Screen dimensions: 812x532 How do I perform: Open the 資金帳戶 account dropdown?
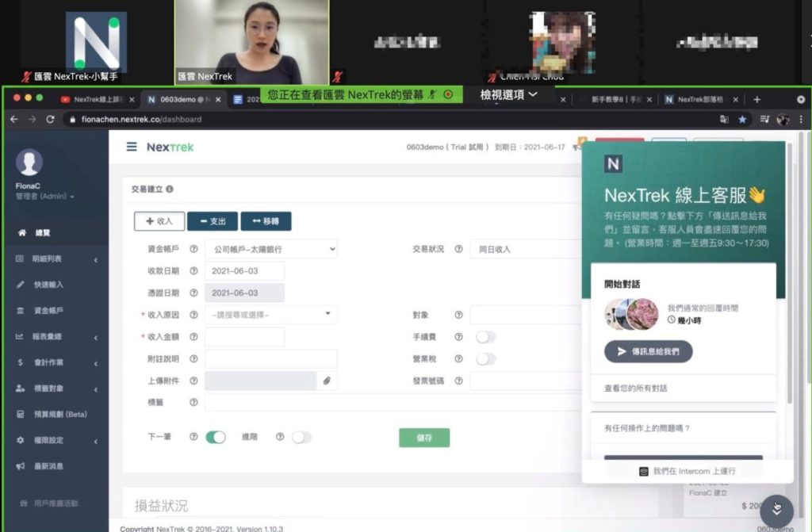[x=271, y=249]
